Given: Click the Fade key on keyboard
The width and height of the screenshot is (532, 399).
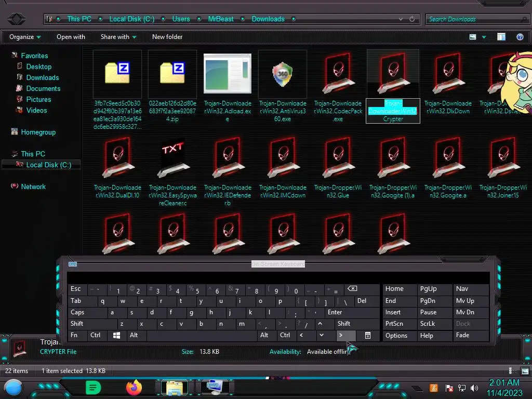Looking at the screenshot, I should (x=471, y=335).
